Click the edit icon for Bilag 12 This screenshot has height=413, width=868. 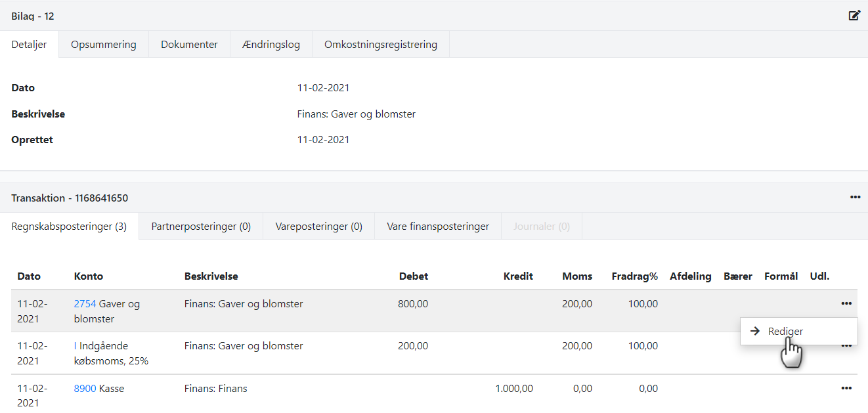click(x=854, y=16)
